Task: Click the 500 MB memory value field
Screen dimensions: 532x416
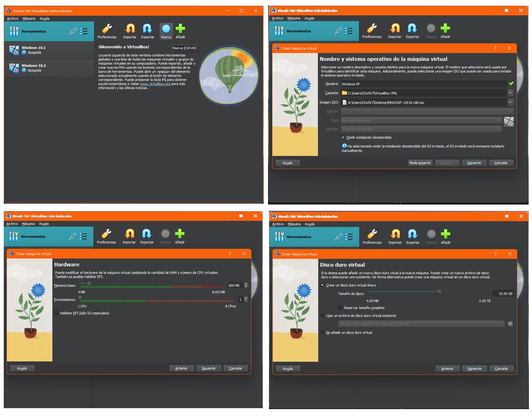Action: click(235, 285)
